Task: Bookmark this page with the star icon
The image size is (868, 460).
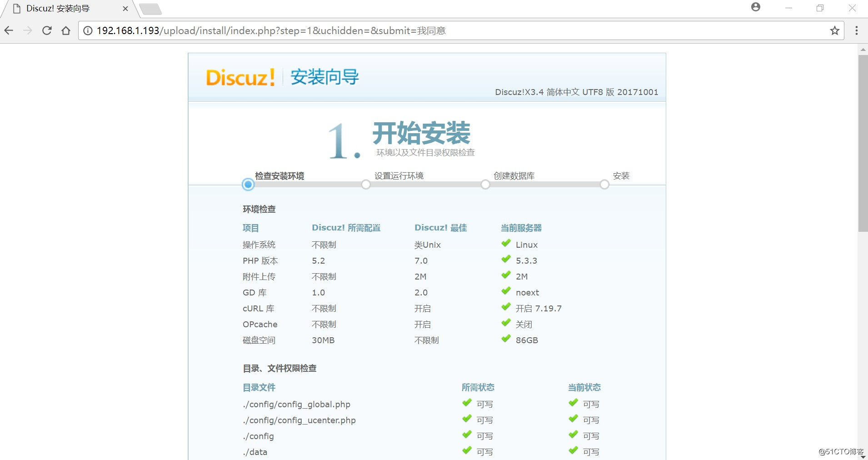Action: pos(834,30)
